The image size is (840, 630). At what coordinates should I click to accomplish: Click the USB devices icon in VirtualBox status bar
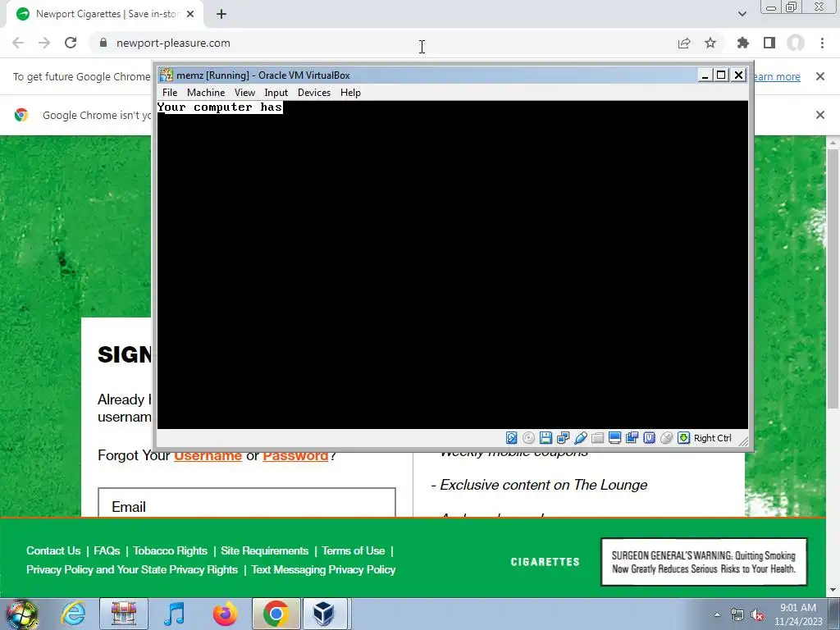(580, 438)
